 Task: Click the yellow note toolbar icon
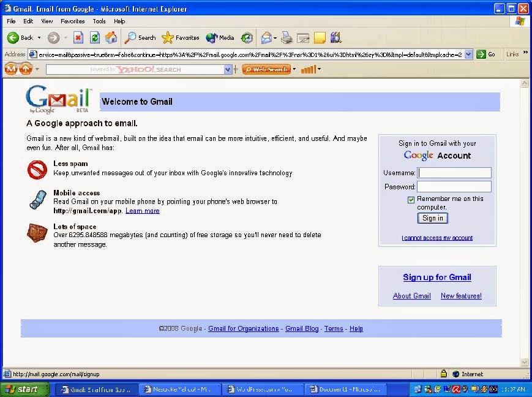320,38
